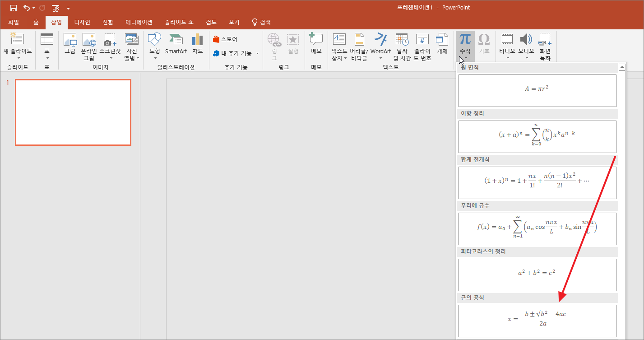Screen dimensions: 644x340
Task: Open the 스토어 add-in store
Action: tap(225, 39)
